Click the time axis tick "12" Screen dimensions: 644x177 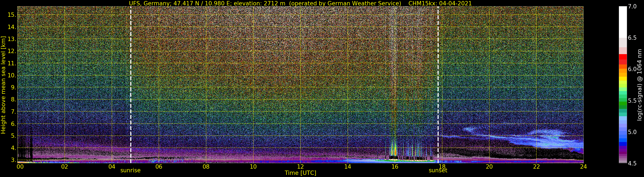[300, 167]
